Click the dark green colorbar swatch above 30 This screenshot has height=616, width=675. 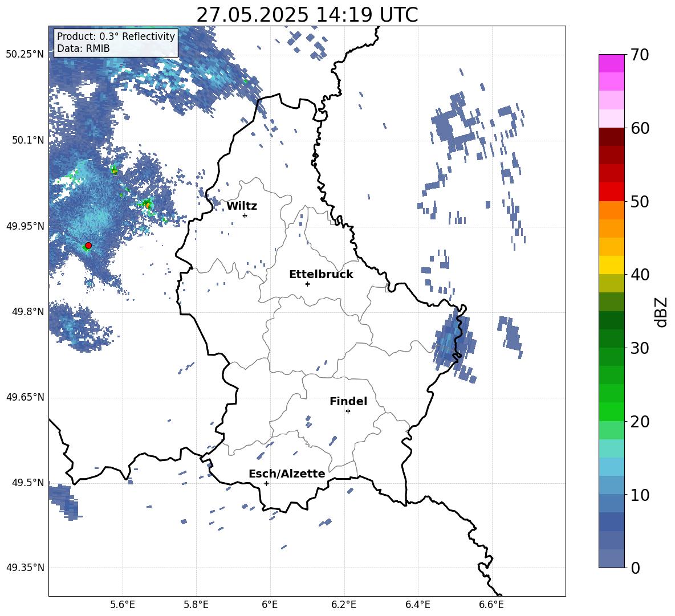point(611,338)
